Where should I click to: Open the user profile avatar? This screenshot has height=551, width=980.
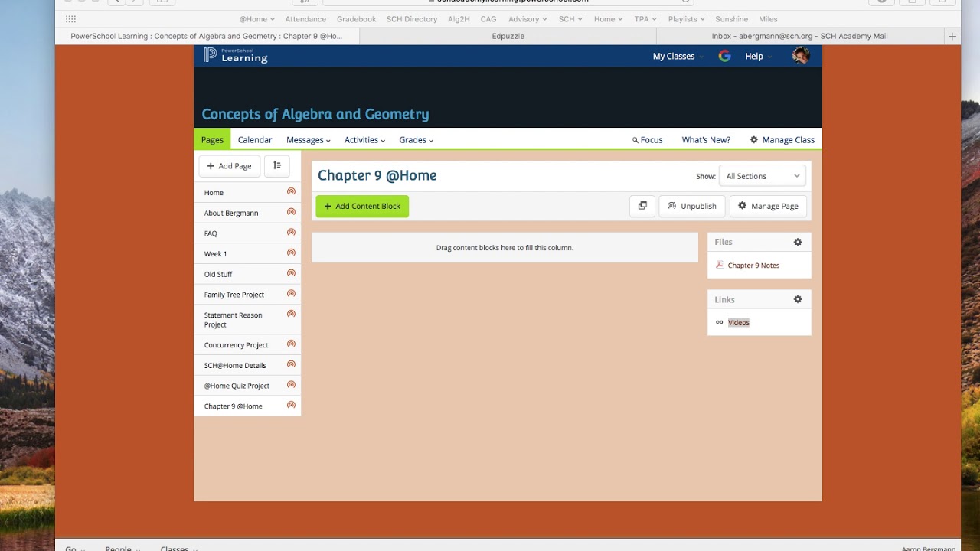(x=801, y=55)
